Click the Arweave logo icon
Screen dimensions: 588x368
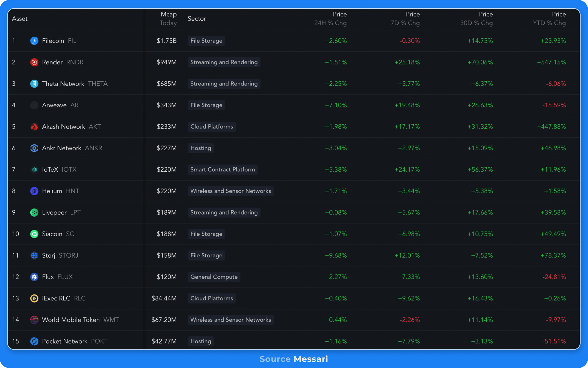click(34, 105)
